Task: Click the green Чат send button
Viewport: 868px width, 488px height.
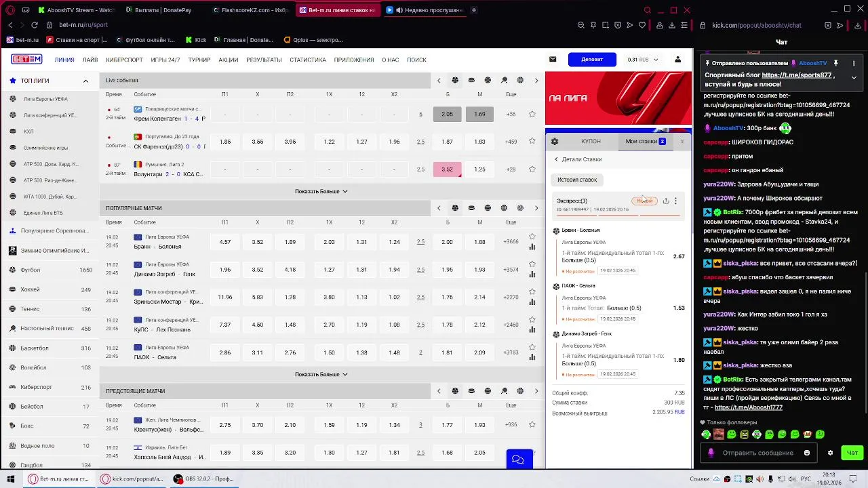Action: point(852,453)
